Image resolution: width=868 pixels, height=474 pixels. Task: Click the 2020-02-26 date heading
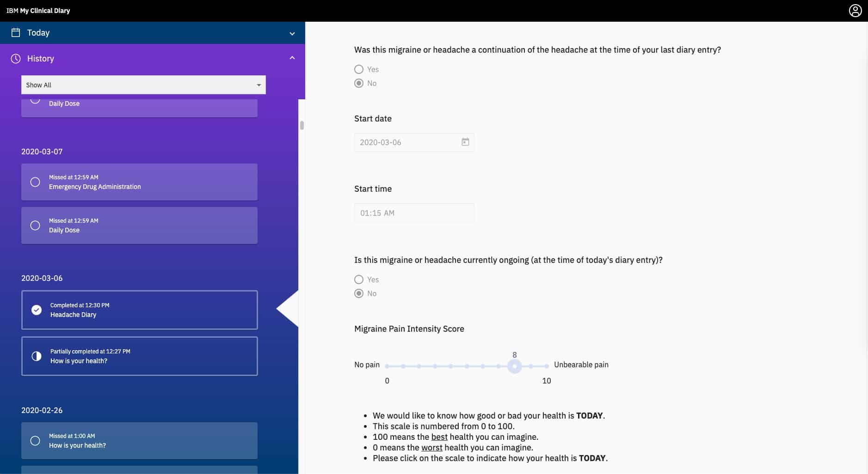[42, 410]
